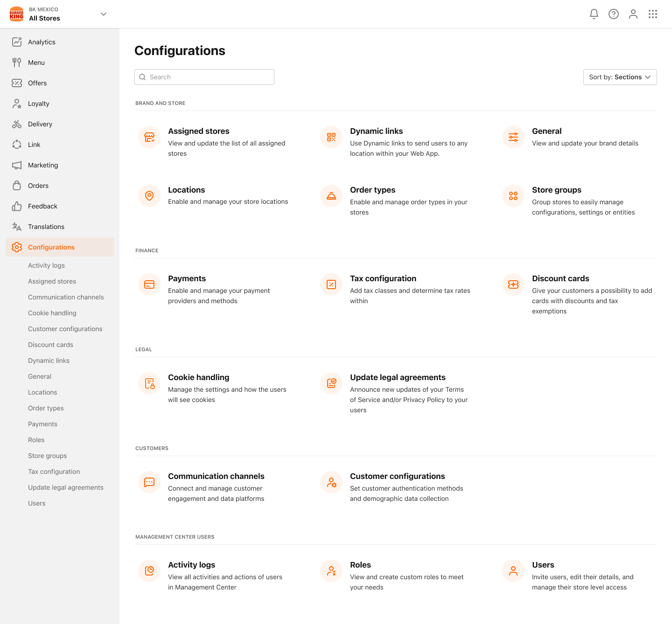Image resolution: width=672 pixels, height=624 pixels.
Task: Click the General brand details settings icon
Action: [513, 137]
